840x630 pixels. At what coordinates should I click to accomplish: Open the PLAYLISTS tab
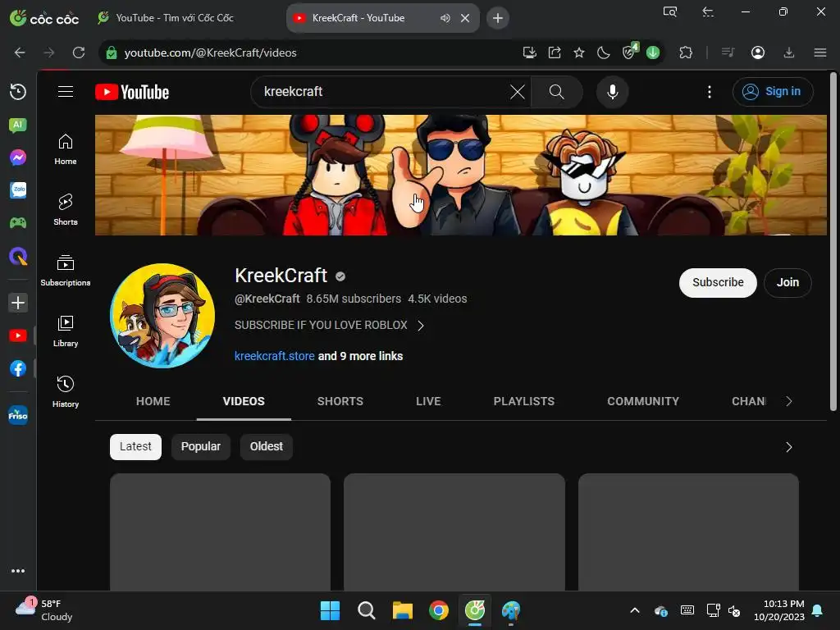[524, 401]
